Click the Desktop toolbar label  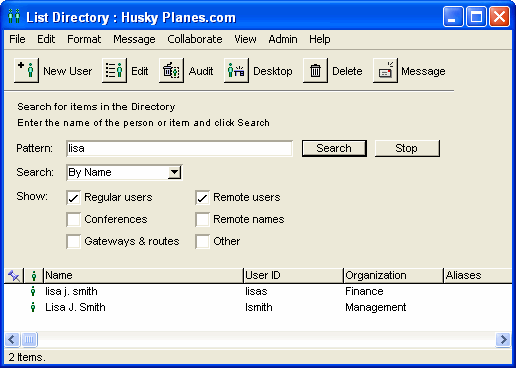[x=273, y=71]
